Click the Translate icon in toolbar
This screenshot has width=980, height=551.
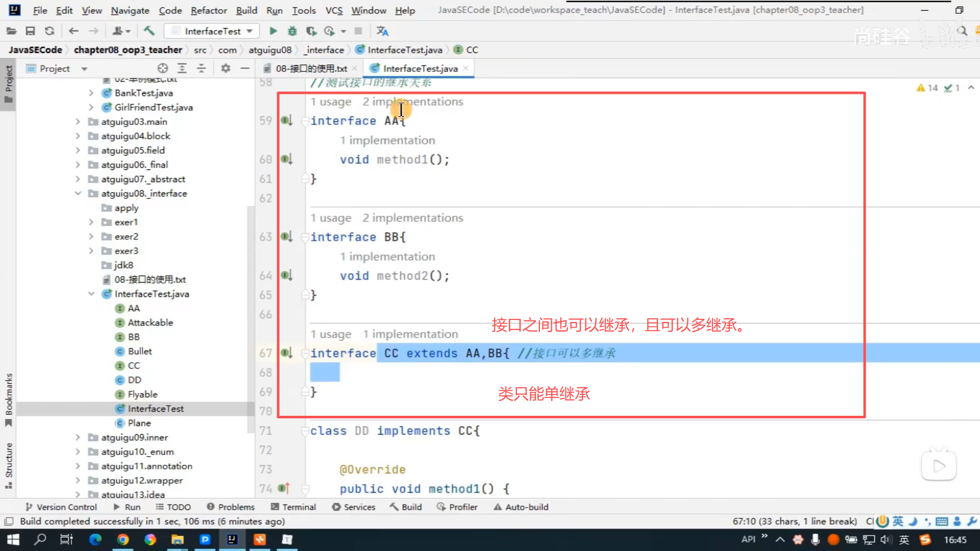(x=382, y=31)
